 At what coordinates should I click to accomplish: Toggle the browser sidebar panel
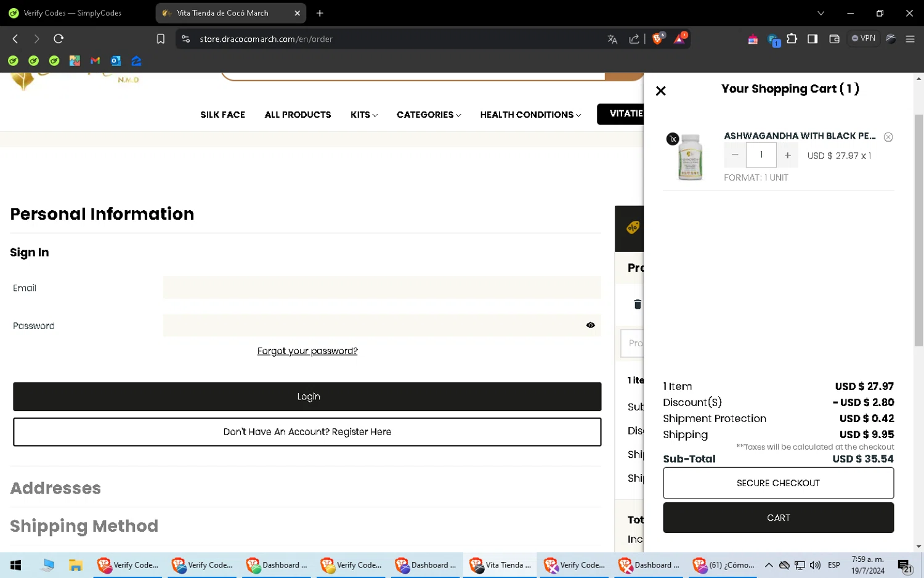click(813, 39)
